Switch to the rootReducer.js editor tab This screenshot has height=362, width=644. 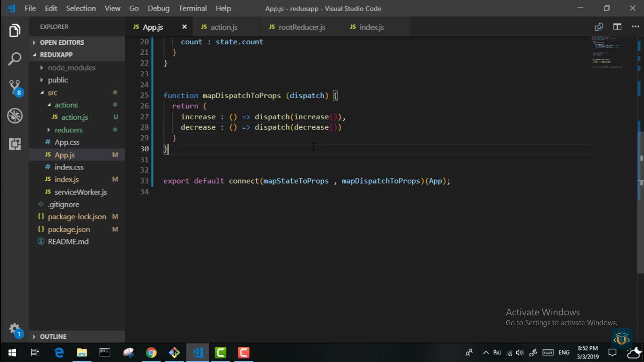(x=302, y=27)
